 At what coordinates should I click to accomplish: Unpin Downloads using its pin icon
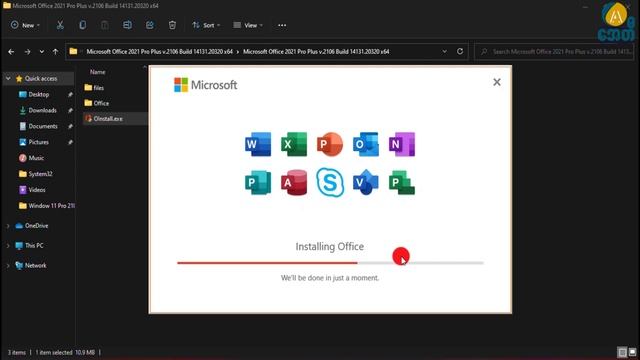70,110
